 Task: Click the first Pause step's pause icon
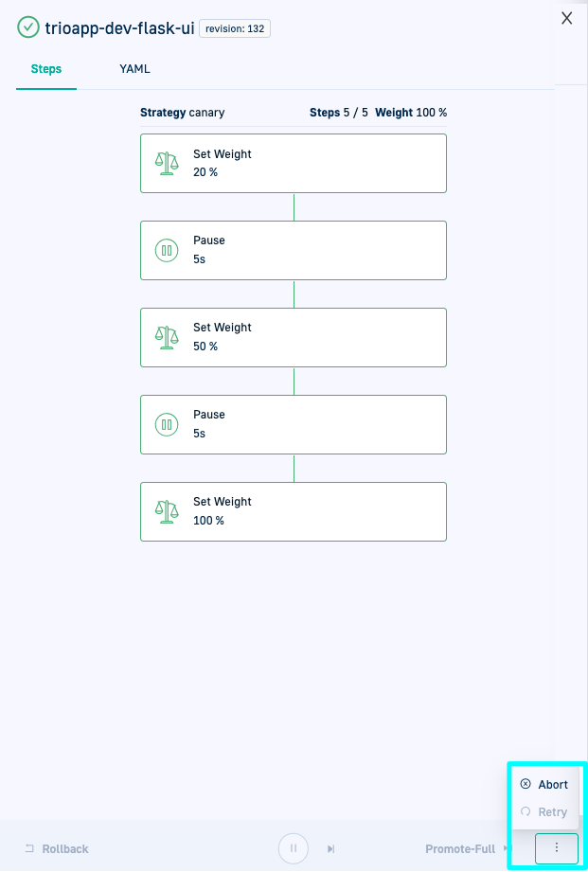click(167, 250)
